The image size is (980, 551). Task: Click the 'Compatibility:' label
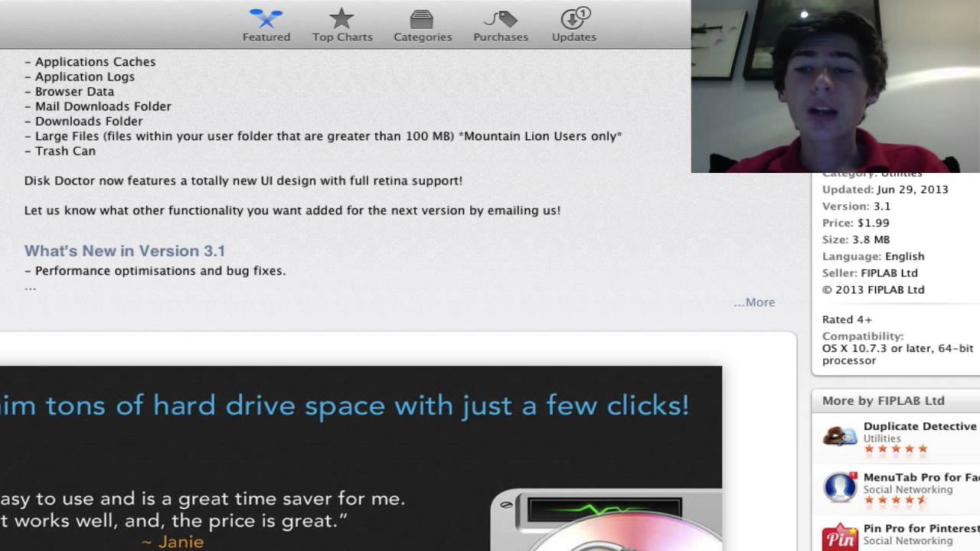pyautogui.click(x=863, y=336)
